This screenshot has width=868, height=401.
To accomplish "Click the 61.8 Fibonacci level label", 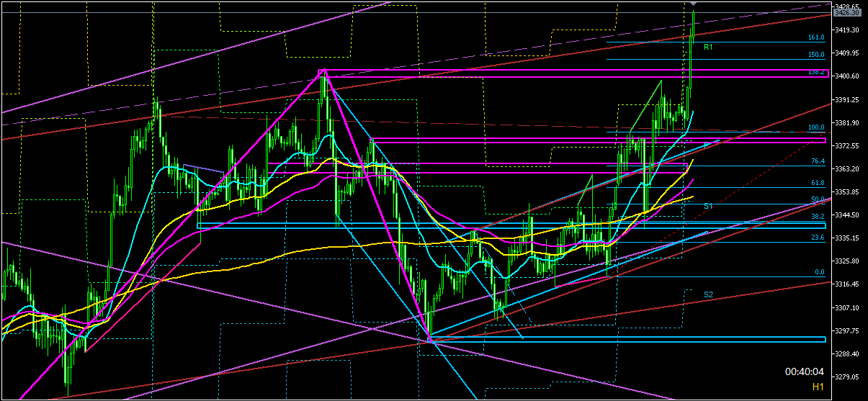I will (817, 183).
